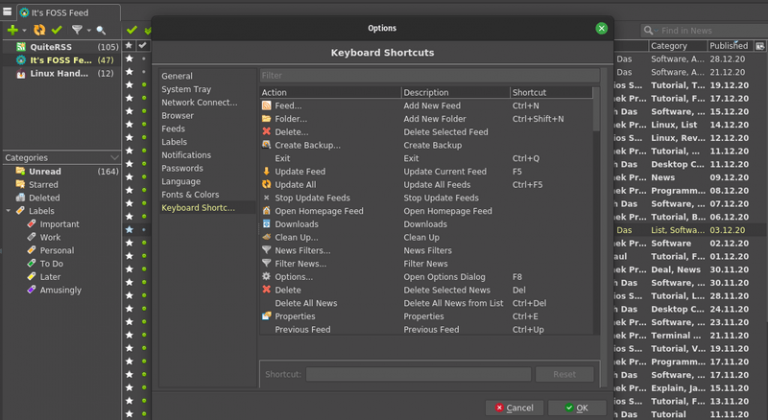768x420 pixels.
Task: Select the Later label
Action: pos(50,277)
